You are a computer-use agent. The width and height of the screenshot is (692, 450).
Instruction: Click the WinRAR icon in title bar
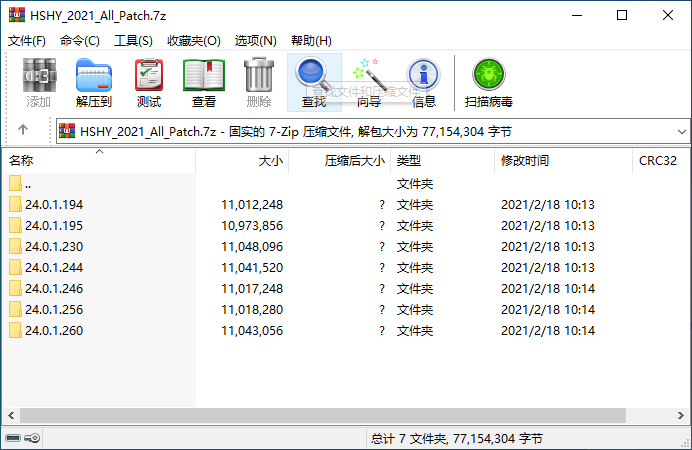[x=17, y=15]
